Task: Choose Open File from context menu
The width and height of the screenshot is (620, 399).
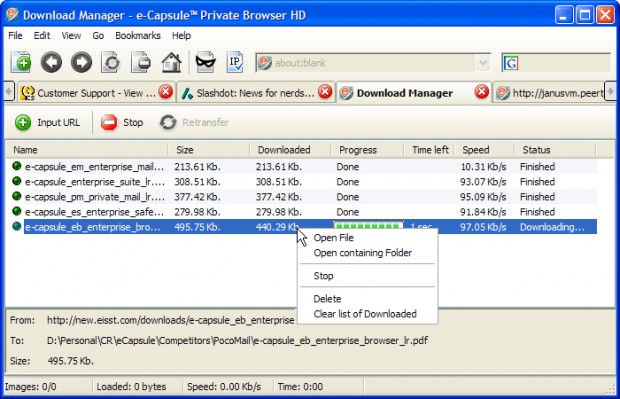Action: (x=334, y=238)
